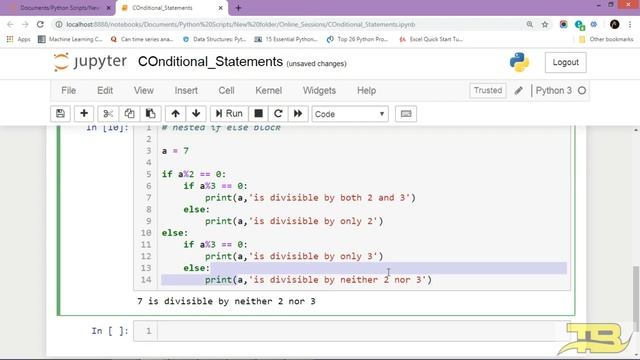Open the Apps bookmarks shortcut
This screenshot has width=640, height=360.
19,39
